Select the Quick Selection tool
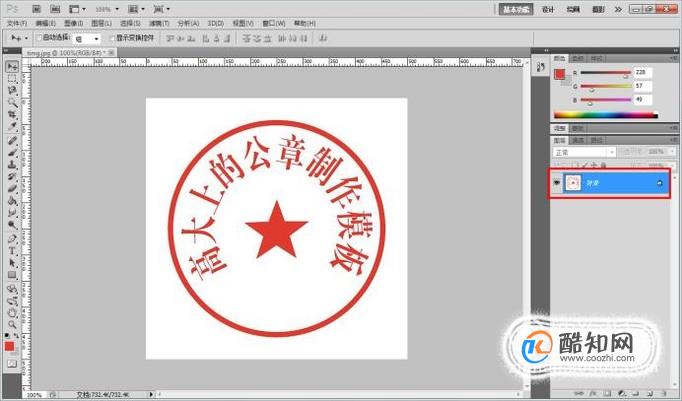 click(x=12, y=103)
